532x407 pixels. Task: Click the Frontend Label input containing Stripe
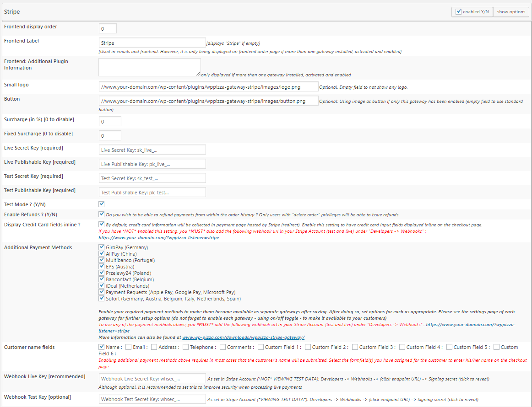pyautogui.click(x=152, y=43)
